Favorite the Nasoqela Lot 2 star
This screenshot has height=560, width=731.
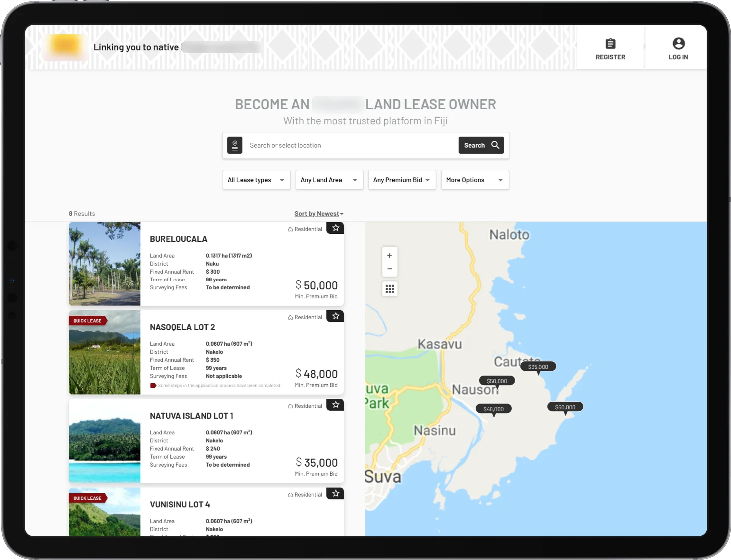click(x=336, y=316)
